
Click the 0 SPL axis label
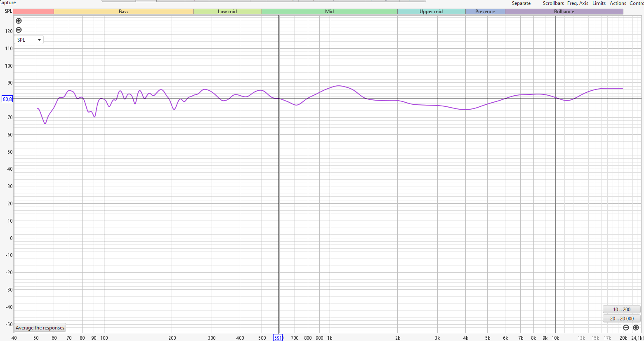(11, 238)
